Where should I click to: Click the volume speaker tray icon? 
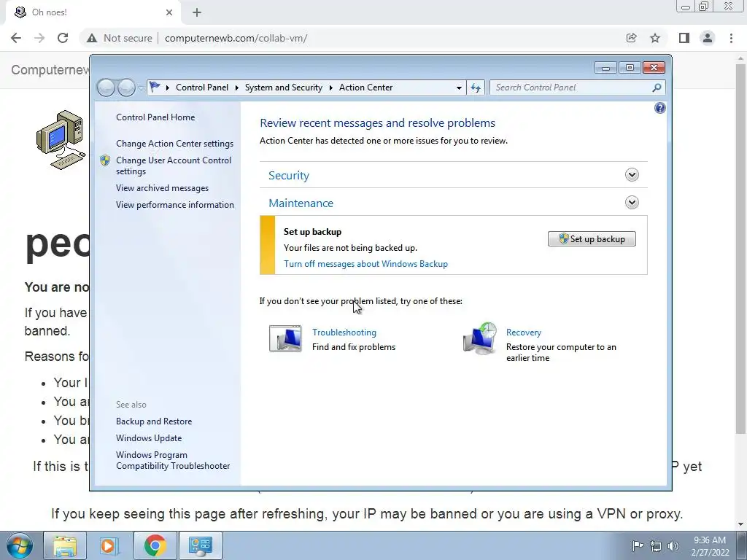tap(673, 545)
